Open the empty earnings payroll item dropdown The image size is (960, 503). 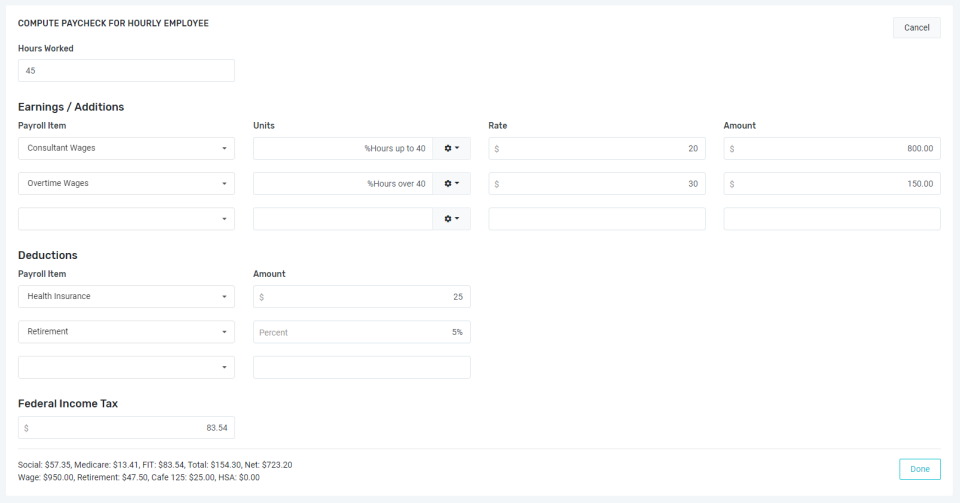click(x=126, y=218)
